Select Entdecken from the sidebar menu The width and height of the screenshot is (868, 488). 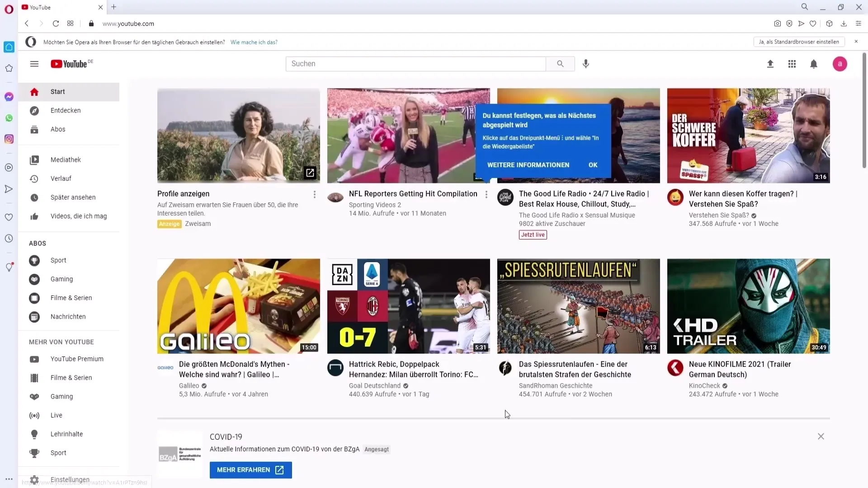point(65,110)
